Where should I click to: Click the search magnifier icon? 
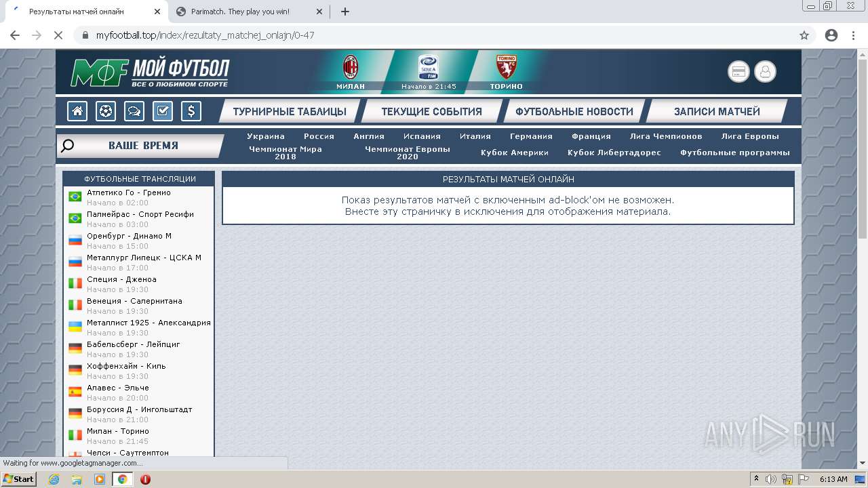click(x=67, y=146)
